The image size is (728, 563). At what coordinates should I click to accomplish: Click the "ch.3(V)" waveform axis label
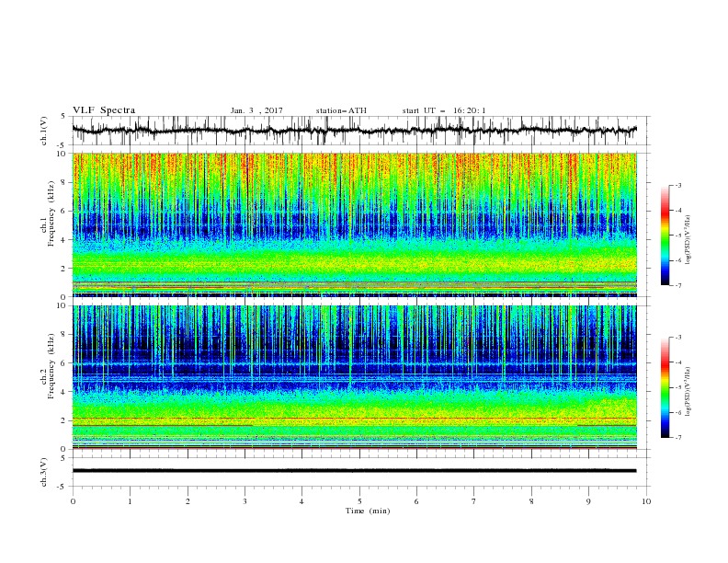tap(44, 472)
